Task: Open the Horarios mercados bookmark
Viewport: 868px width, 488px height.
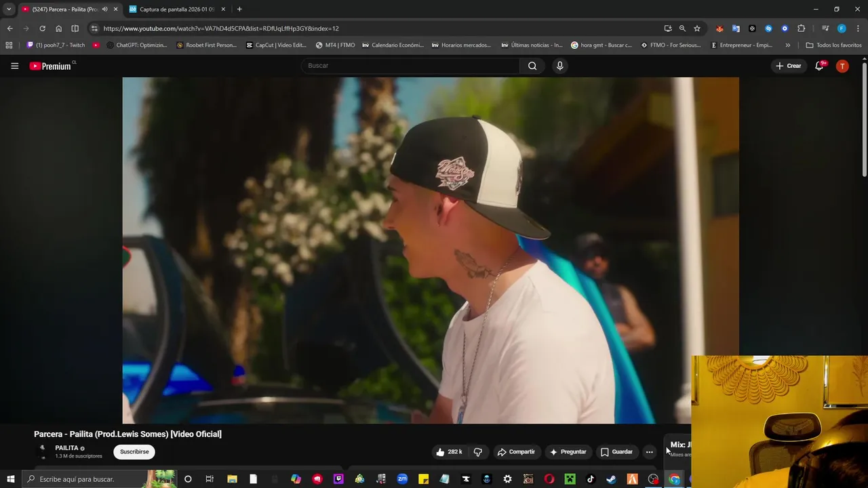Action: 461,45
